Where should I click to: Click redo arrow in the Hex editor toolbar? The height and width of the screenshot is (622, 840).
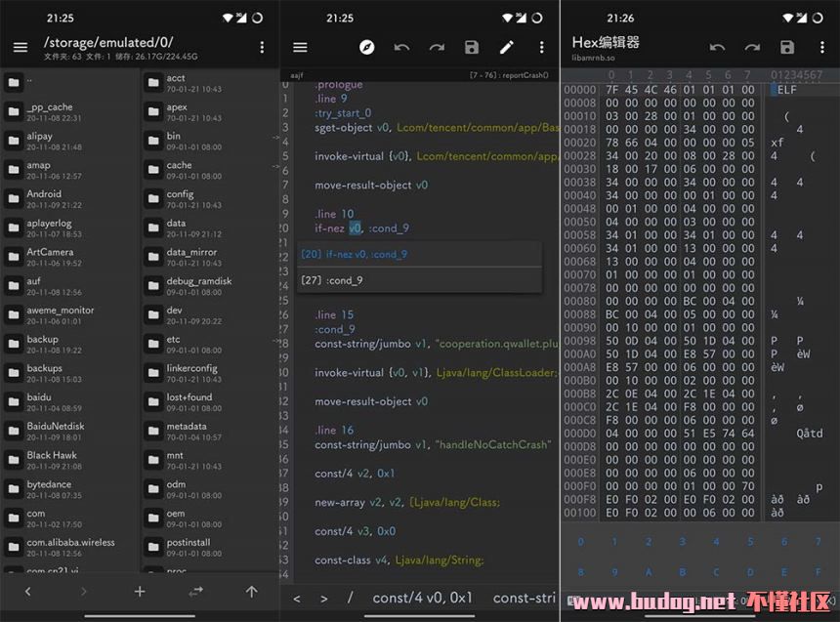(x=752, y=47)
